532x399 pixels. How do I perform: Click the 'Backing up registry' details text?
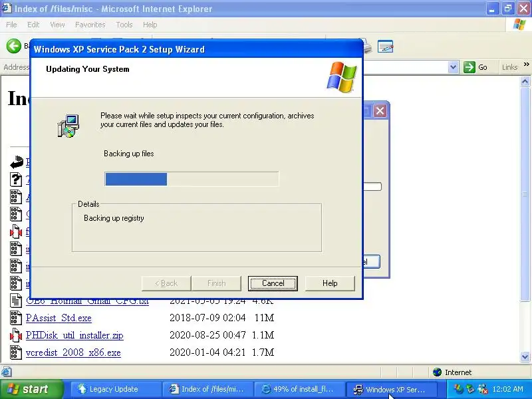coord(114,218)
